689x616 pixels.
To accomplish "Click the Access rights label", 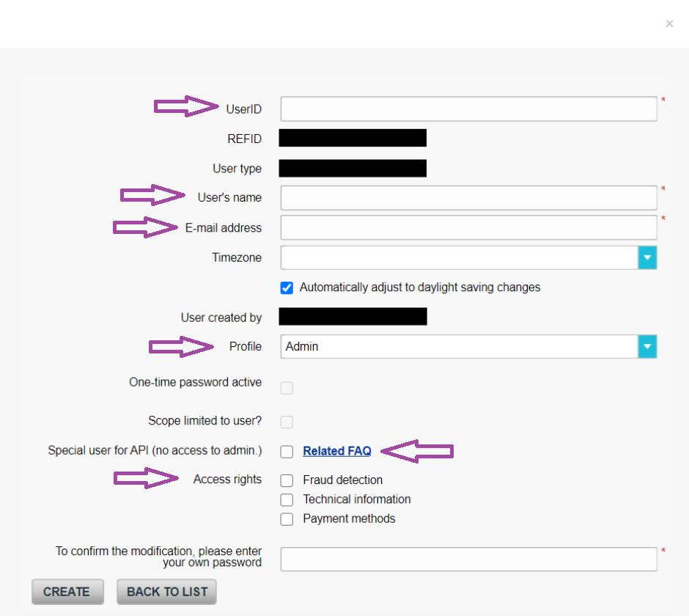I will tap(228, 480).
